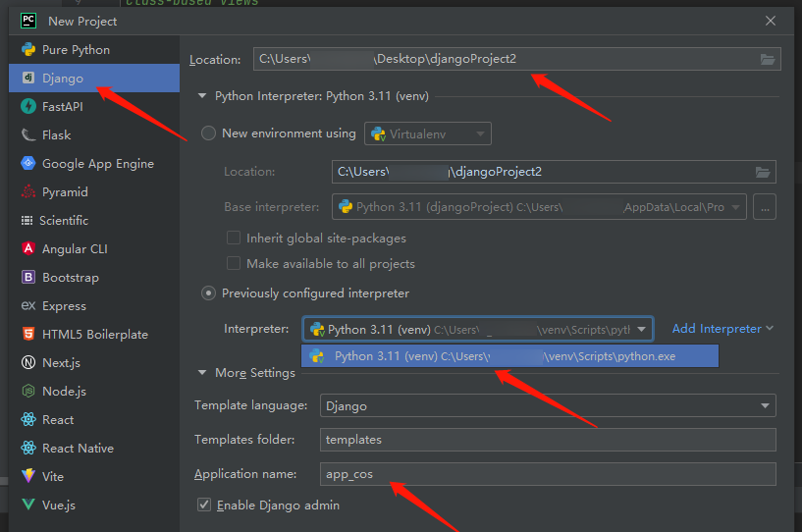Click the folder browse icon in Location field
The height and width of the screenshot is (532, 802).
pyautogui.click(x=768, y=60)
